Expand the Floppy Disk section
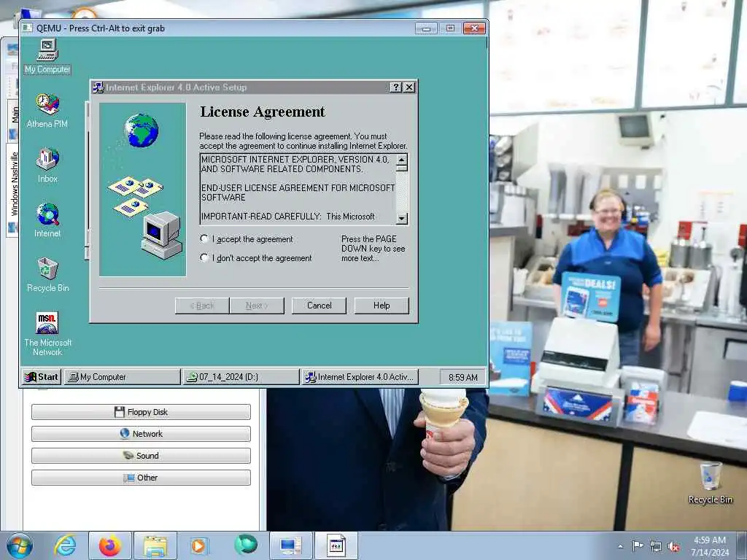The width and height of the screenshot is (747, 560). tap(141, 412)
